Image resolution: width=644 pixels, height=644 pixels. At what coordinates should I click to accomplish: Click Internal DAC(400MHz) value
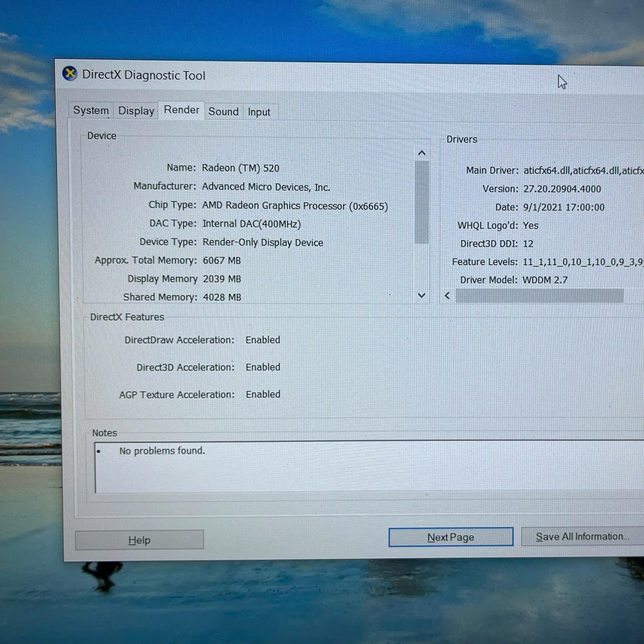252,224
